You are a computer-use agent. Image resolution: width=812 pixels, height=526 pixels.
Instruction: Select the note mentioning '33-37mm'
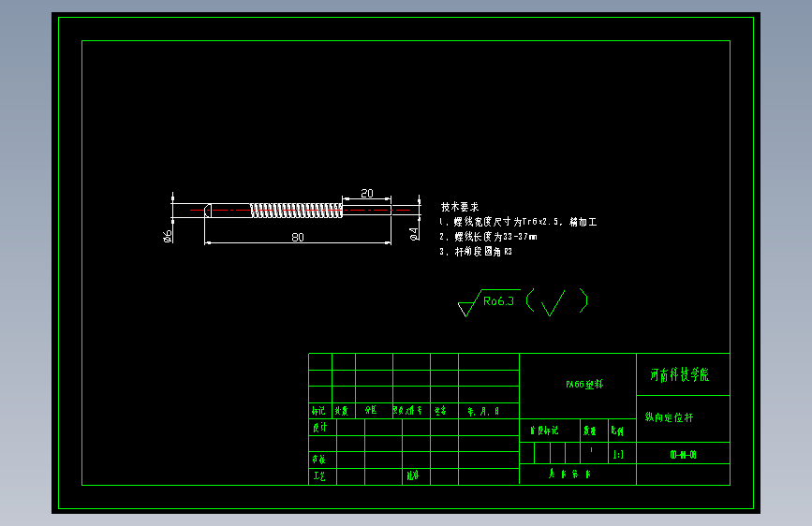(488, 237)
